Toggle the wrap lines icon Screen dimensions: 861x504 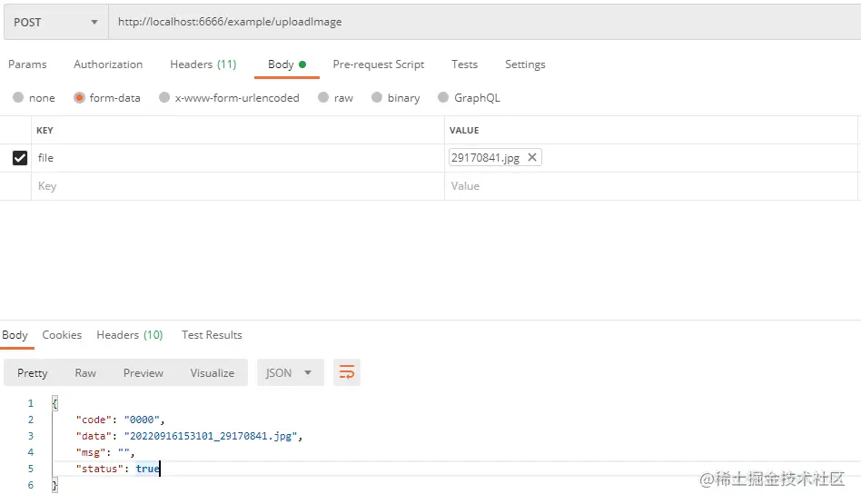(x=346, y=373)
